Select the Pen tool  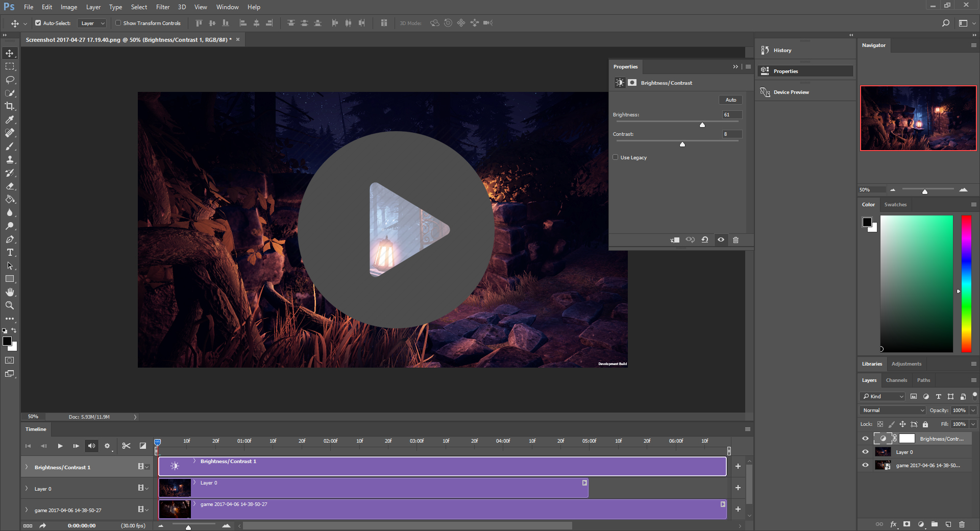(x=10, y=239)
